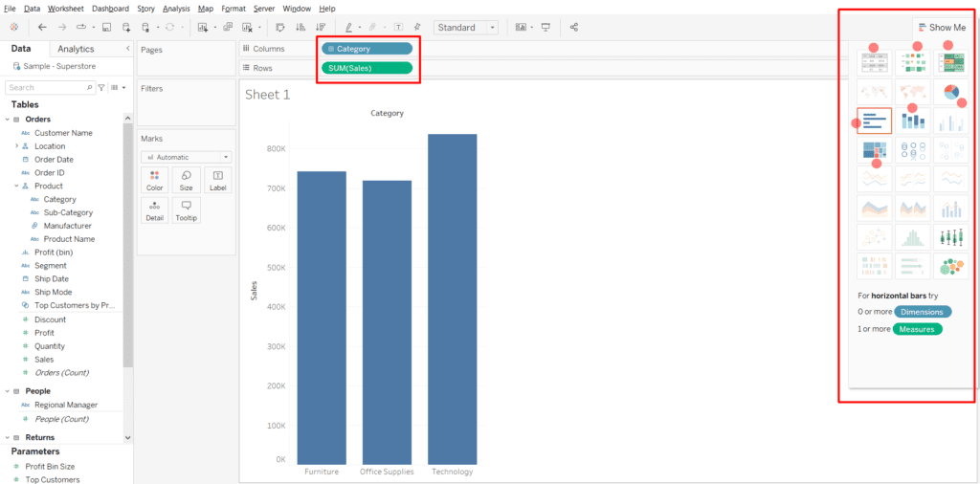Click the Clear Sheet toolbar icon
Viewport: 980px width, 484px height.
[248, 28]
